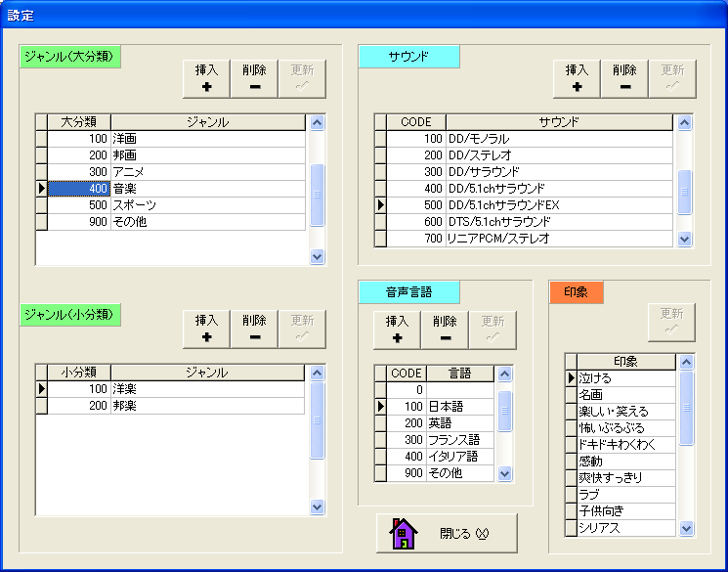728x572 pixels.
Task: Select the 邦楽 sub-genre cell
Action: click(207, 406)
